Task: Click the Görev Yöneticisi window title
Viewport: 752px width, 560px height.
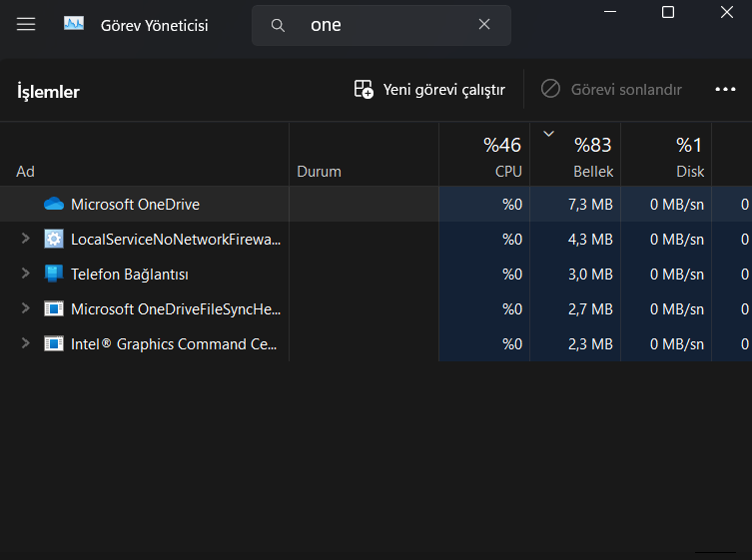Action: tap(155, 25)
